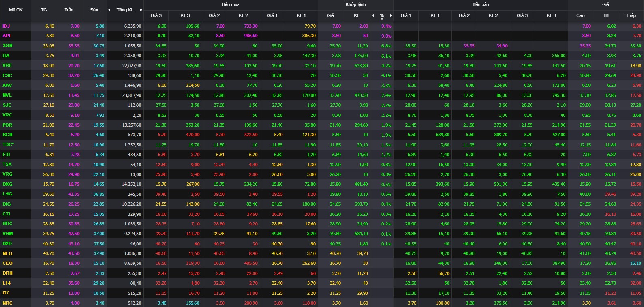Select the NRC stock code
Screen dimensions: 644x307
[7, 303]
